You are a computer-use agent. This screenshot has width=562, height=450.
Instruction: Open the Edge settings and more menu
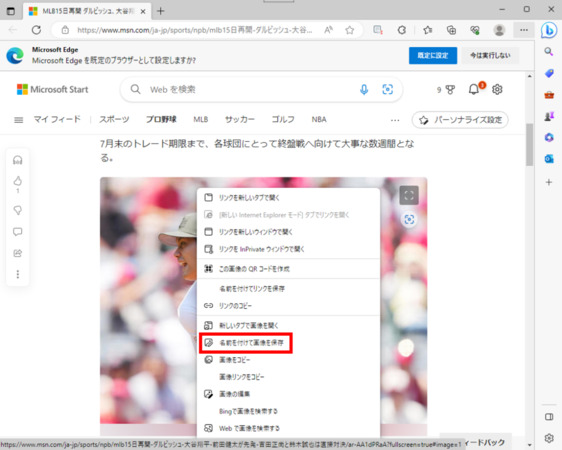(524, 30)
